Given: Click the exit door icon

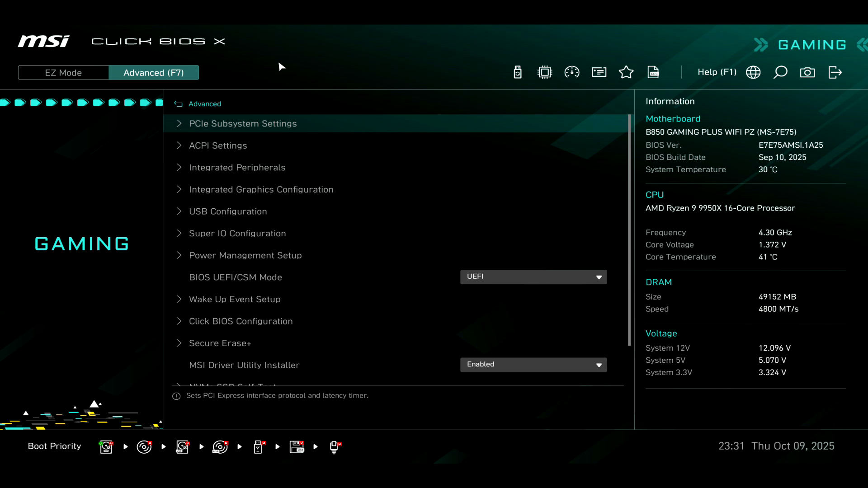Looking at the screenshot, I should pyautogui.click(x=835, y=72).
